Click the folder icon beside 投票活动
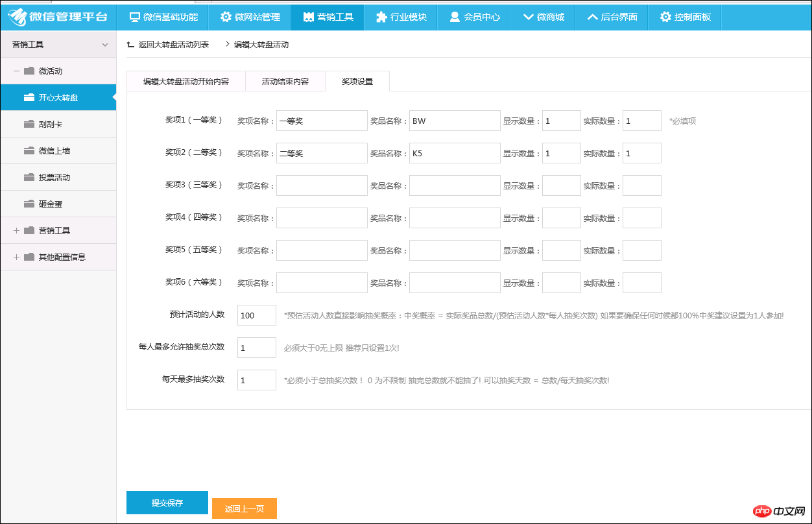This screenshot has width=812, height=524. pos(29,177)
